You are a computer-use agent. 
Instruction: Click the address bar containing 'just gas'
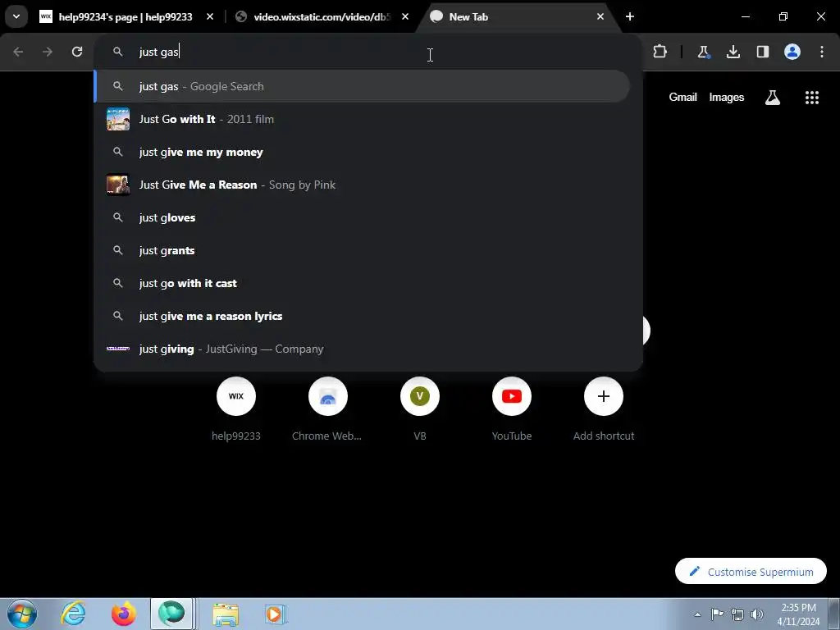coord(368,52)
